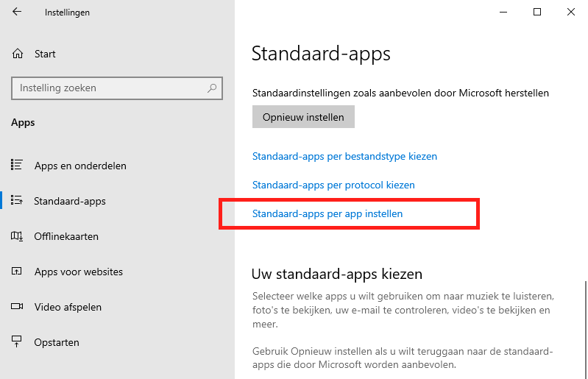Viewport: 588px width, 379px height.
Task: Click the Apps voor websites icon
Action: click(18, 272)
